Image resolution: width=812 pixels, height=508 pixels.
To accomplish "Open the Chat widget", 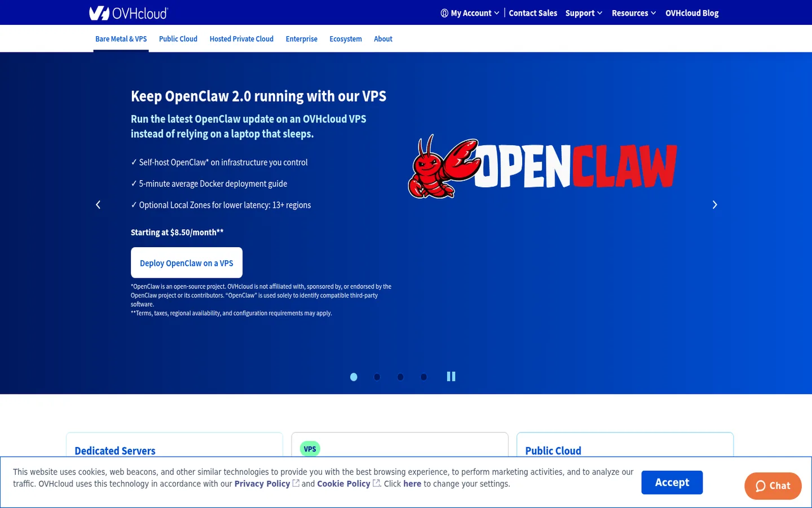I will [x=773, y=486].
